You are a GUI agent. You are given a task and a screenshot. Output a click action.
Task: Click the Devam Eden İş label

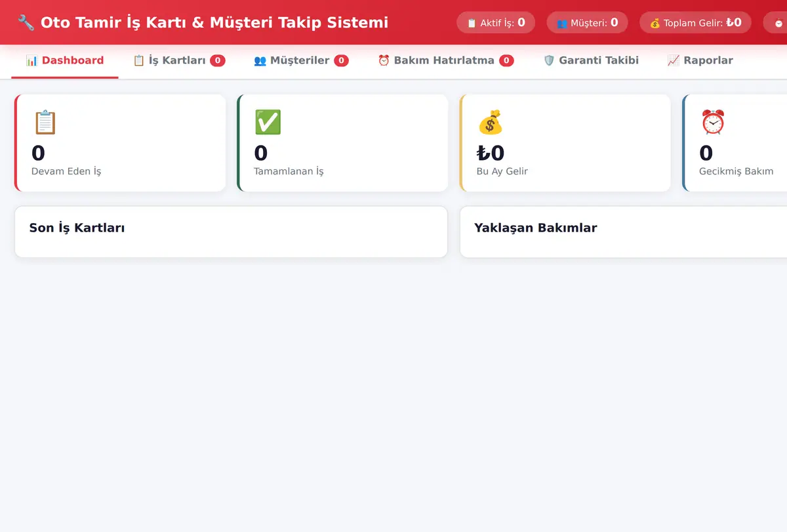tap(66, 171)
